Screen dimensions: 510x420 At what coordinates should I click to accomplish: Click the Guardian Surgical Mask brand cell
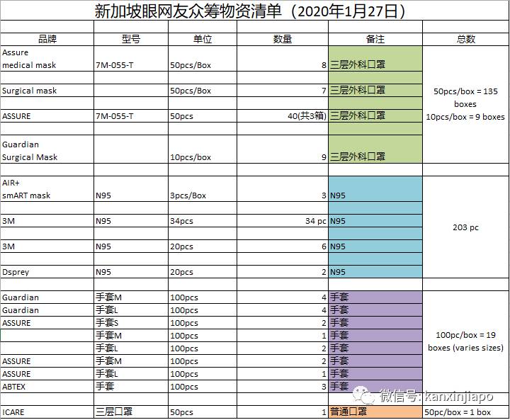coord(47,151)
